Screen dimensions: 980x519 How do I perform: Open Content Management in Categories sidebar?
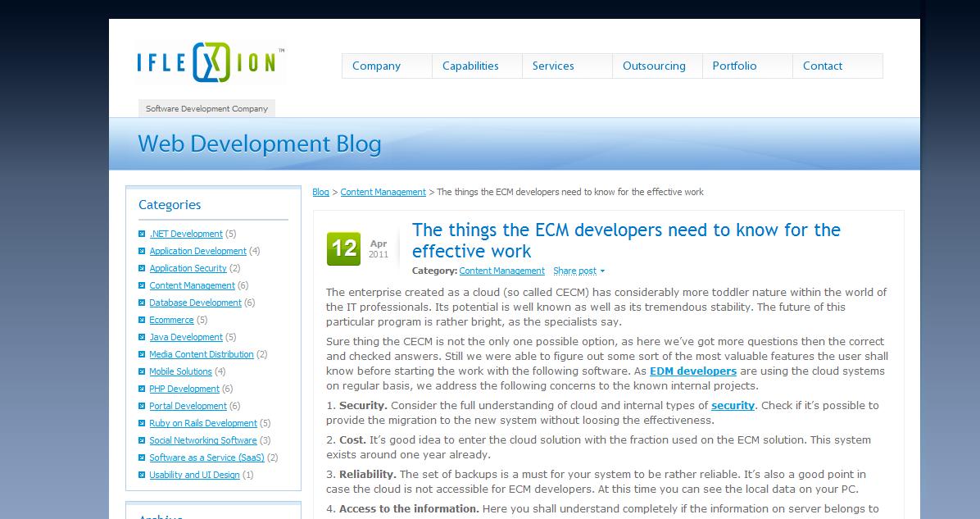click(x=192, y=285)
